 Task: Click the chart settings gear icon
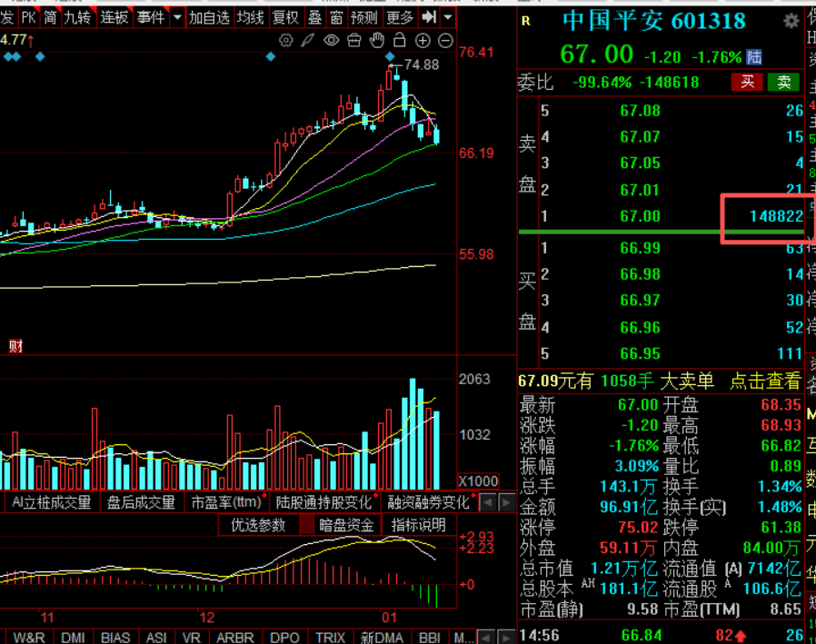286,40
